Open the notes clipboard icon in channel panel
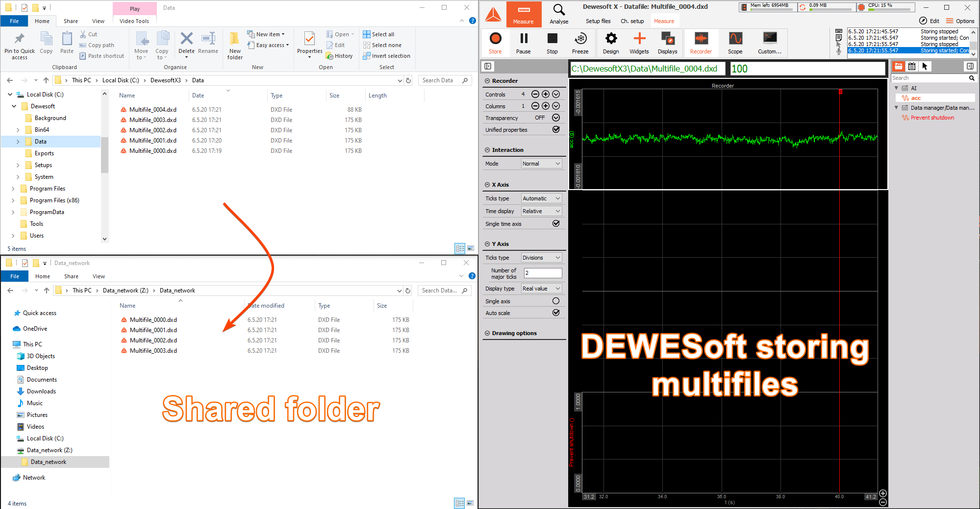The image size is (980, 509). tap(912, 66)
